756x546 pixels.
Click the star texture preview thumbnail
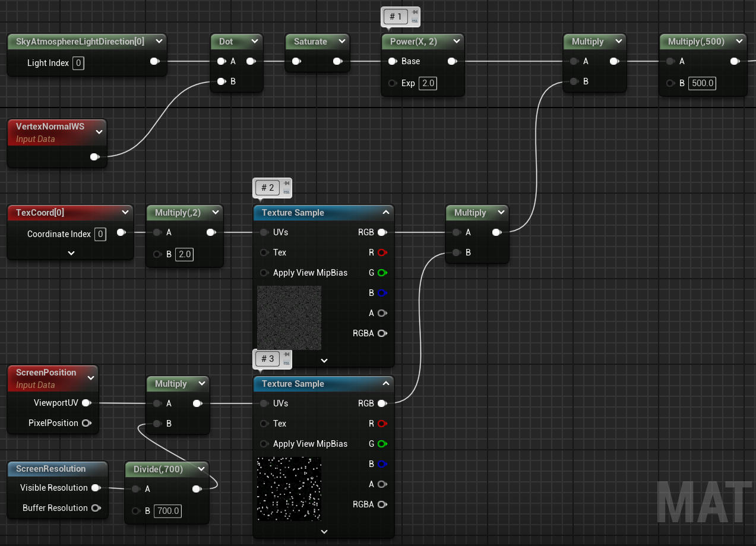[x=289, y=488]
